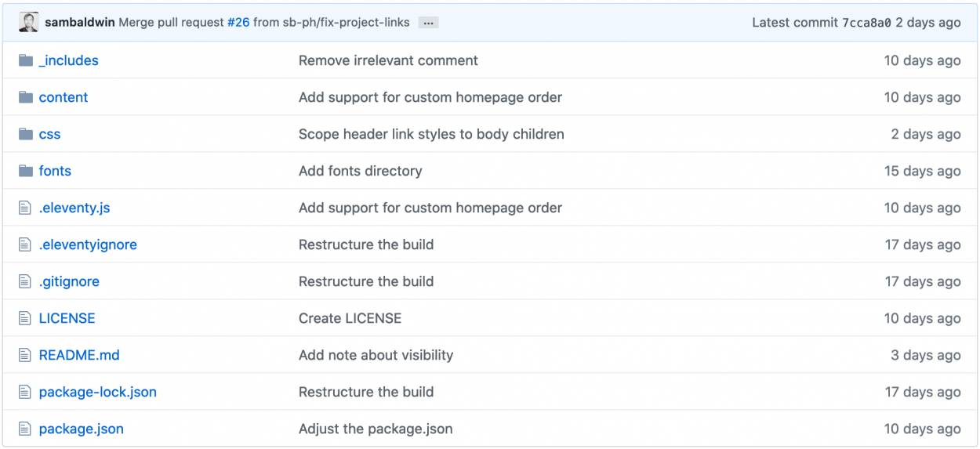The width and height of the screenshot is (980, 449).
Task: Open the sambaldwin author profile link
Action: [x=80, y=23]
